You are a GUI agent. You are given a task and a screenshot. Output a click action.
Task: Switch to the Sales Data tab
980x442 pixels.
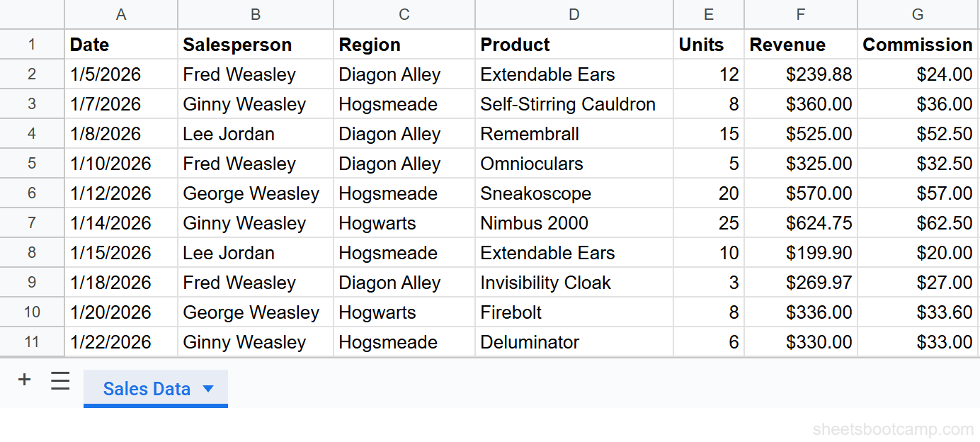(147, 388)
